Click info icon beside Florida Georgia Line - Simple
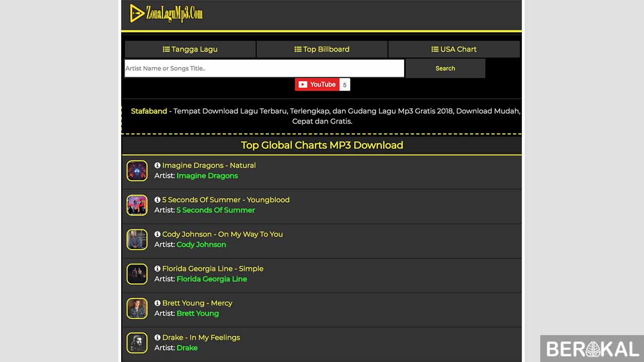Viewport: 644px width, 362px height. point(157,269)
